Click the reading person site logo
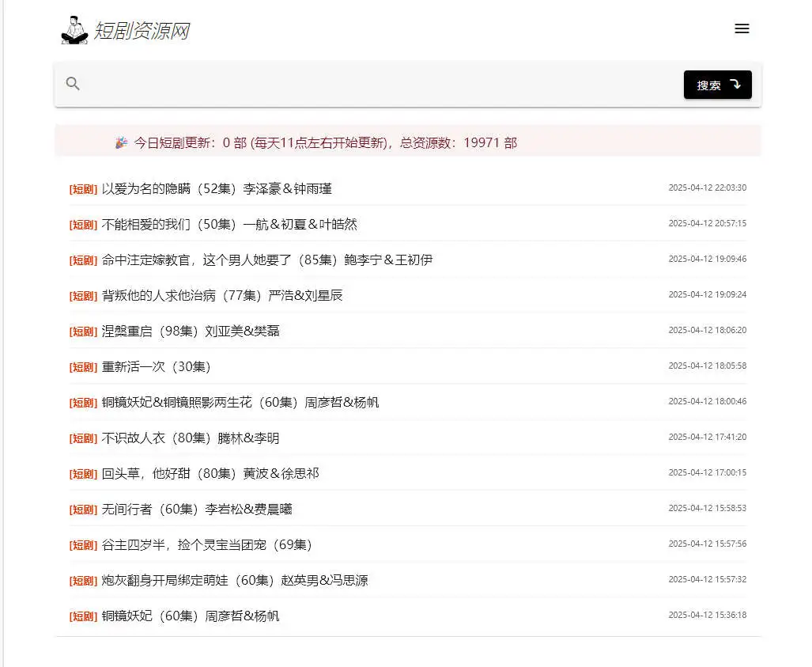This screenshot has width=812, height=667. click(74, 30)
